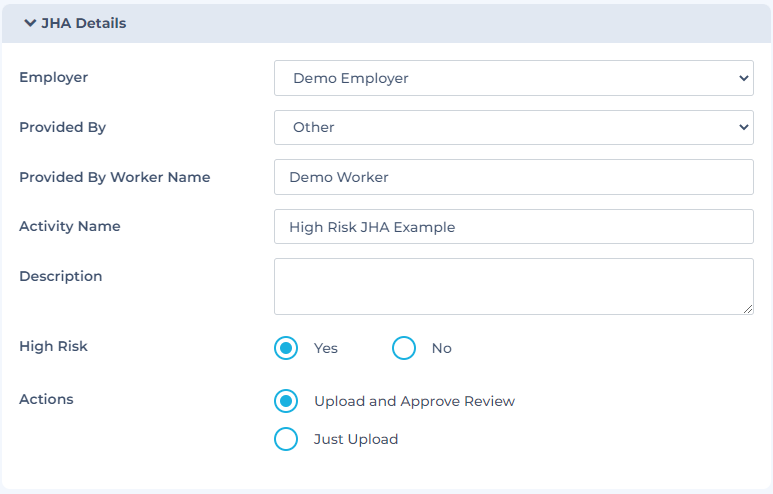Collapse the JHA Details section chevron
The image size is (773, 494).
pyautogui.click(x=30, y=23)
